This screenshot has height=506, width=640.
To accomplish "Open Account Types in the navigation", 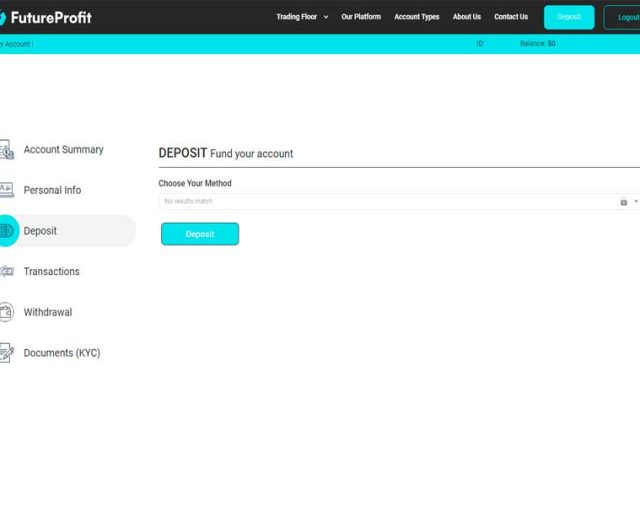I will (417, 17).
